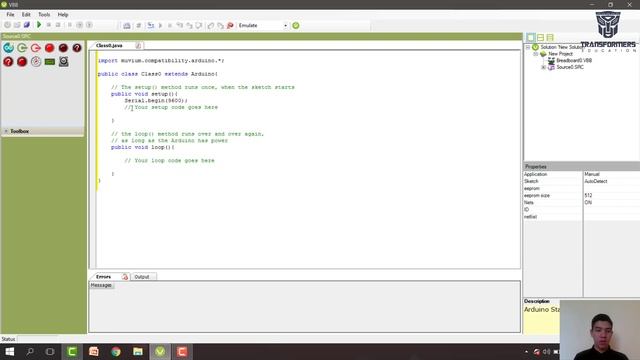Open Google Chrome from the taskbar

(116, 351)
